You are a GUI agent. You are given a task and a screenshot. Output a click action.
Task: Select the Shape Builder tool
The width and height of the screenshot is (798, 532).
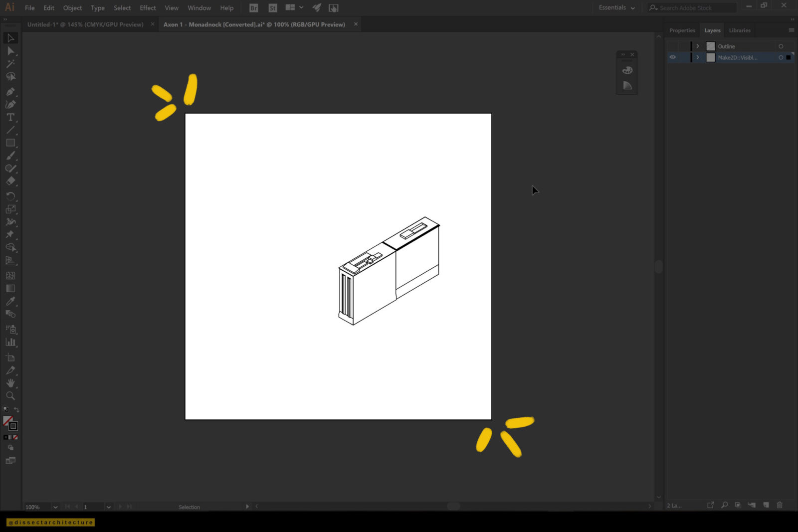click(10, 247)
